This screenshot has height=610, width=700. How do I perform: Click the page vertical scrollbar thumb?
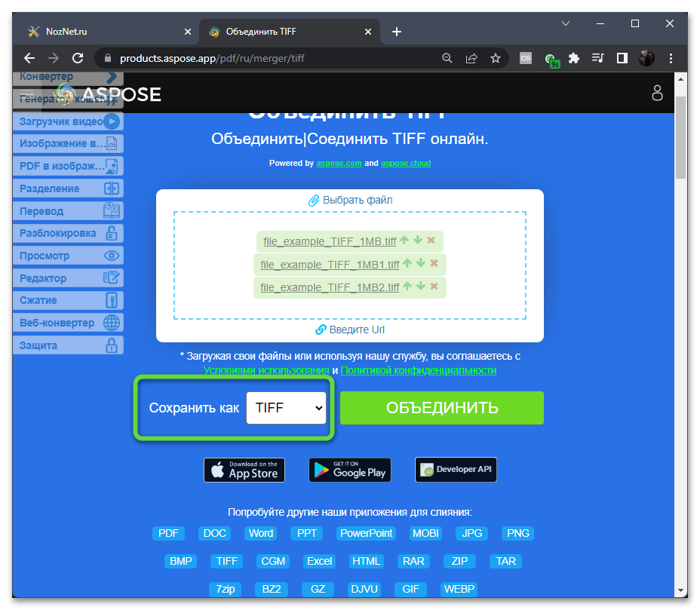[x=680, y=137]
